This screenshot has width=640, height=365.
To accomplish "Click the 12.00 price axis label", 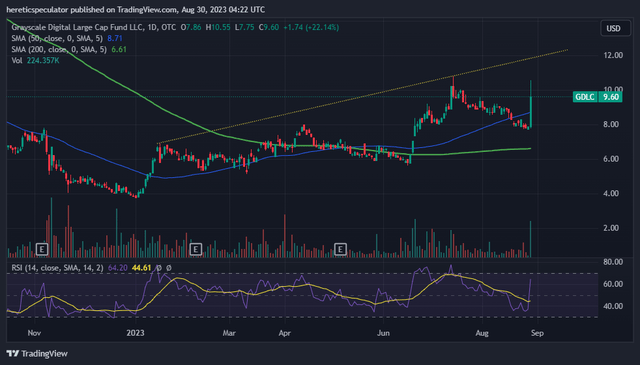I will pos(613,55).
